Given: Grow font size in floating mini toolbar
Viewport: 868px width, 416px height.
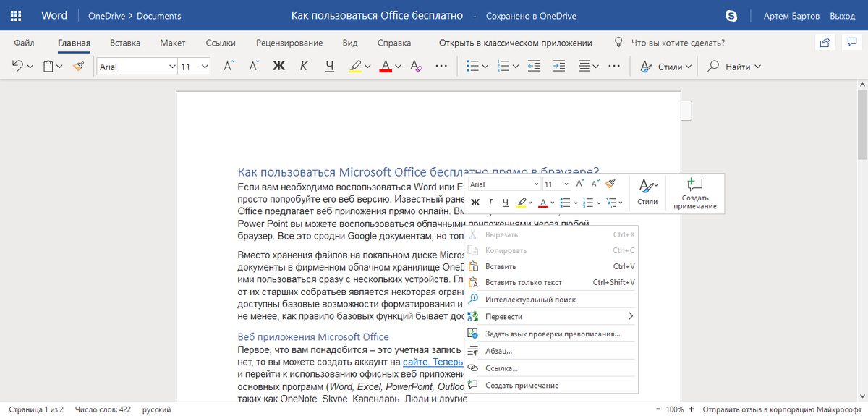Looking at the screenshot, I should click(580, 184).
